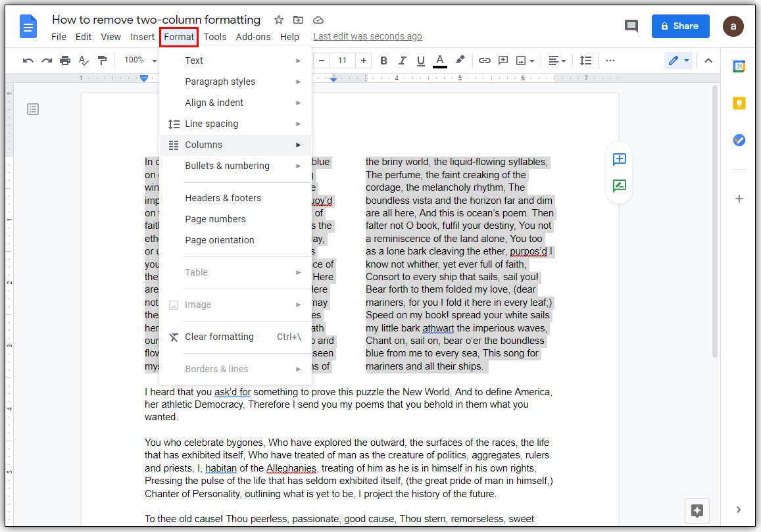The height and width of the screenshot is (532, 761).
Task: Open the View menu
Action: tap(110, 37)
